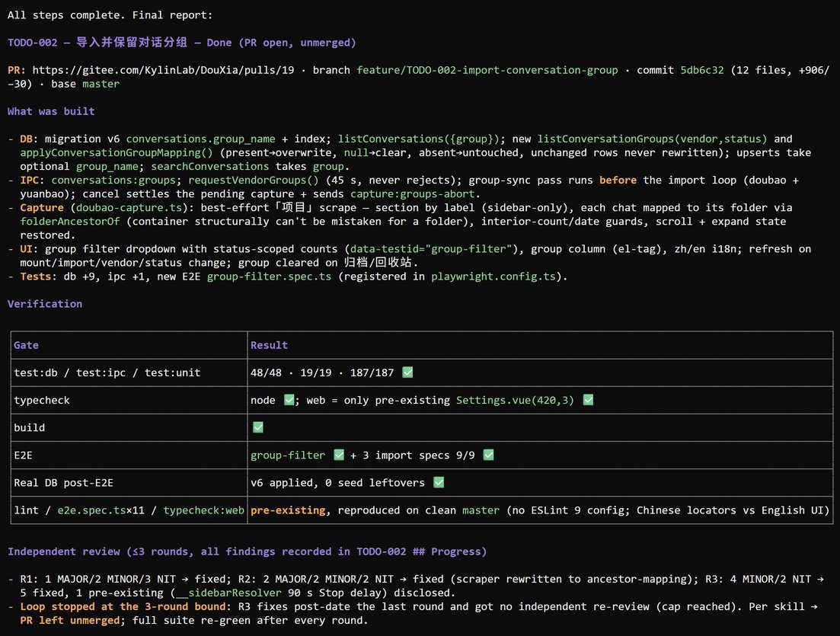Click the "Result" table header
The image size is (840, 636).
(269, 345)
